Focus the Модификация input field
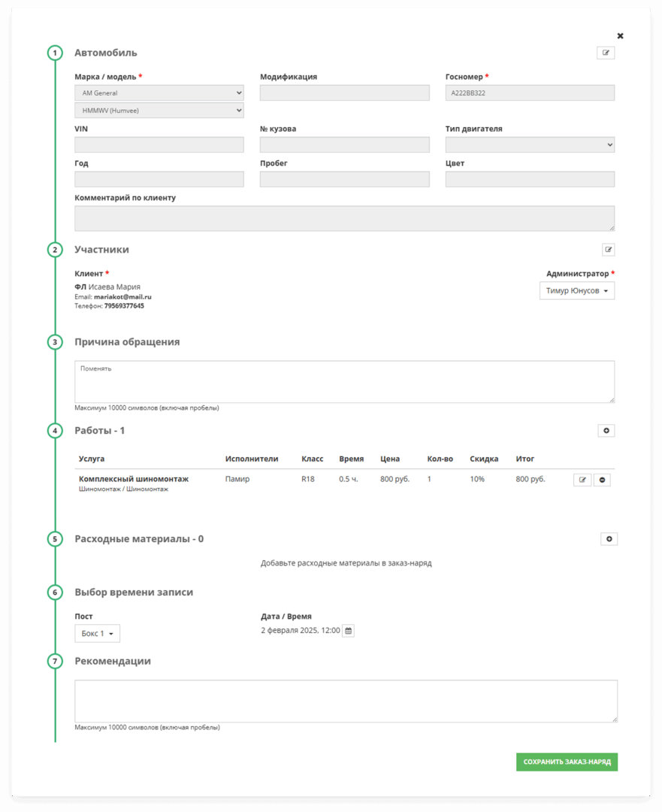This screenshot has width=662, height=812. tap(344, 92)
